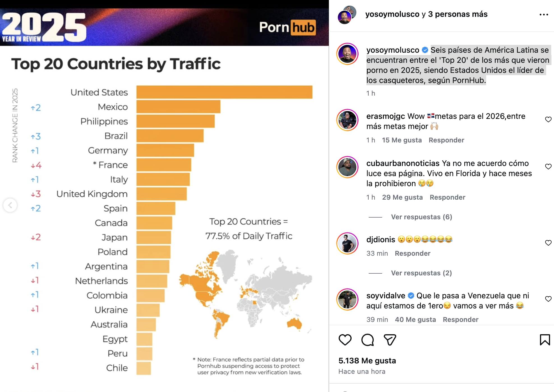Open the three-dot more options menu

point(544,15)
